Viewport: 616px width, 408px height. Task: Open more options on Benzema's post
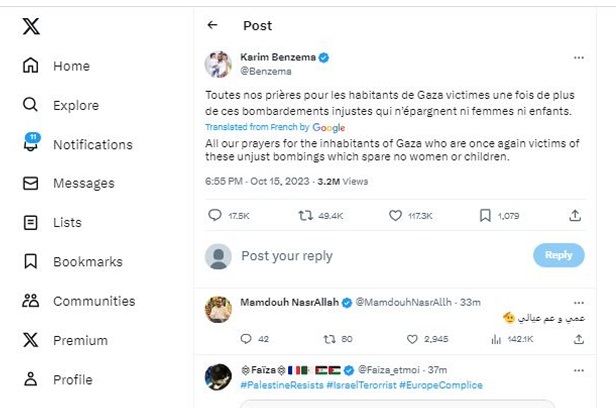click(x=575, y=59)
